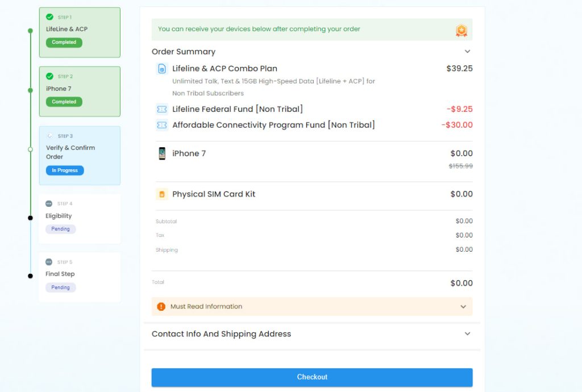This screenshot has width=582, height=392.
Task: Click the orange exclamation icon on Must Read Information
Action: (x=161, y=307)
